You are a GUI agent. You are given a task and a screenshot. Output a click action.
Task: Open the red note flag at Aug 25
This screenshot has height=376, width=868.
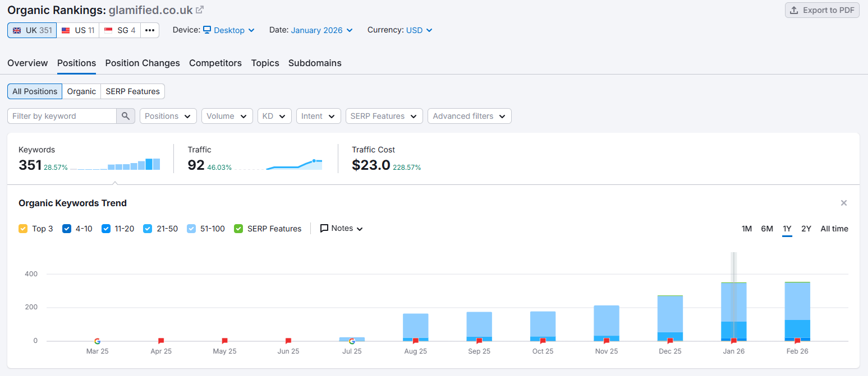click(416, 341)
